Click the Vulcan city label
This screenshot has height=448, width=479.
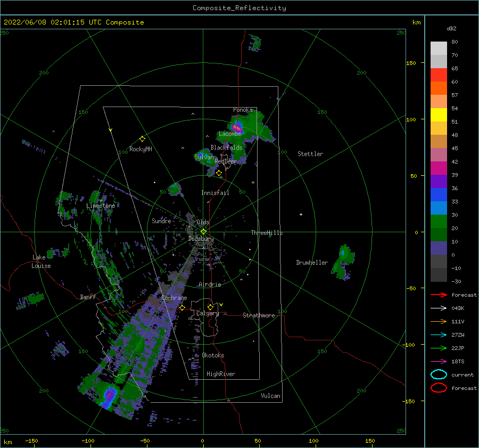(270, 396)
